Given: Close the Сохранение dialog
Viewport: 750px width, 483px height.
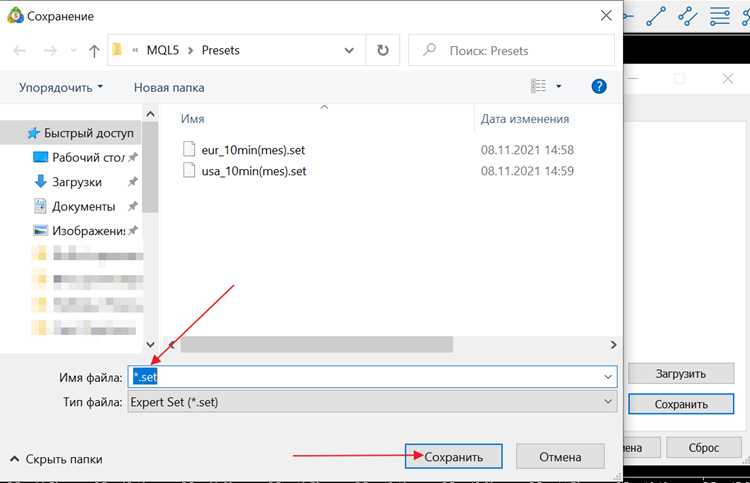Looking at the screenshot, I should [606, 16].
